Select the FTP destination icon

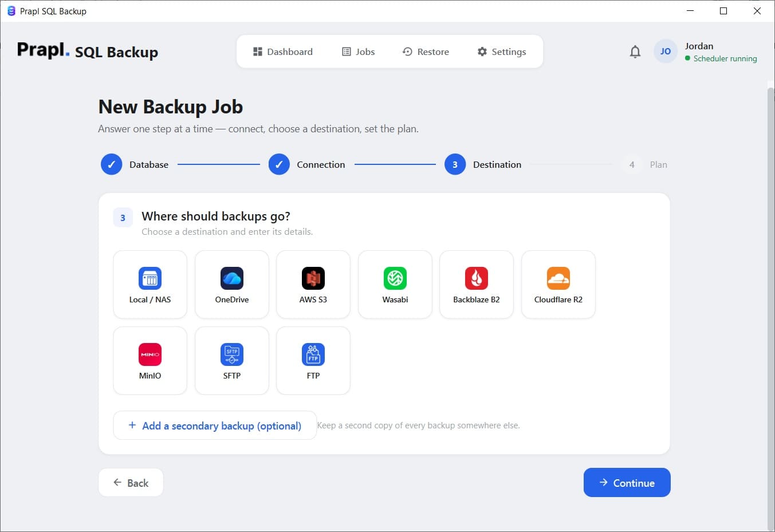click(x=313, y=354)
